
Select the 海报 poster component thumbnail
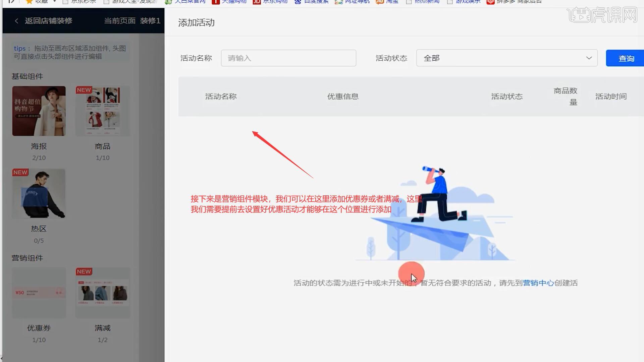(39, 111)
